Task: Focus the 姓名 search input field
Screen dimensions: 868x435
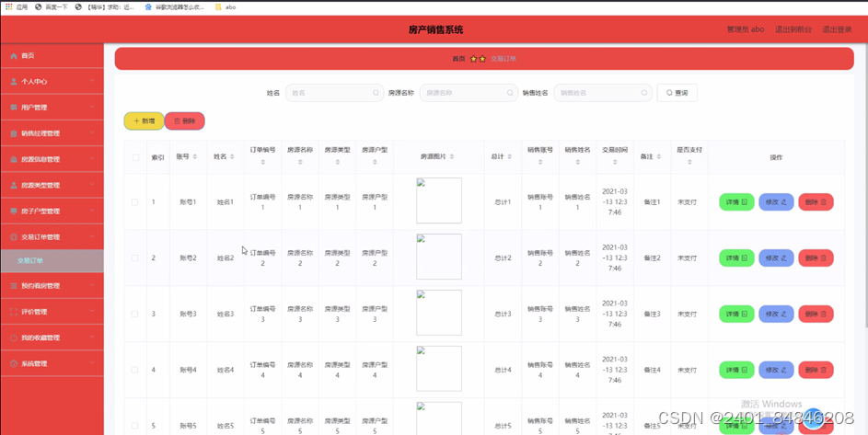Action: pyautogui.click(x=334, y=93)
